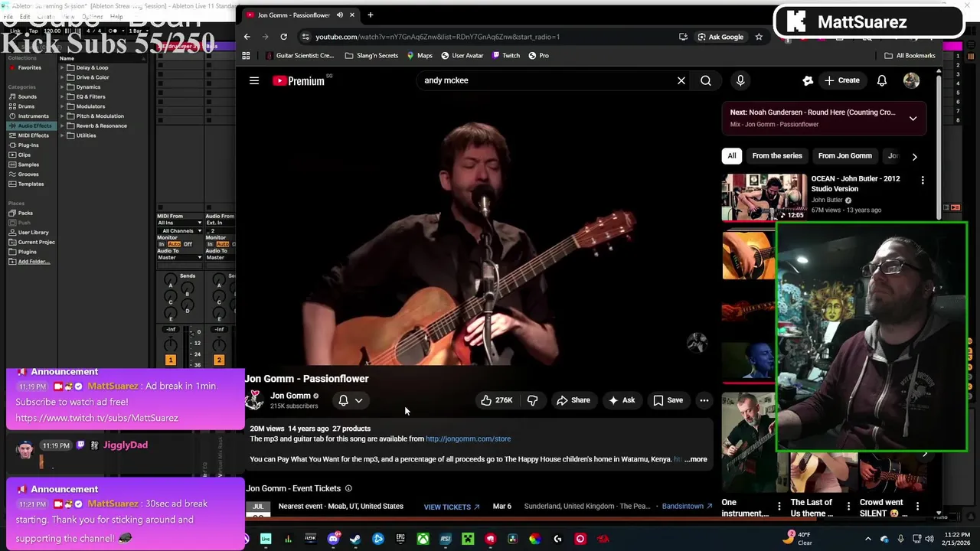The image size is (980, 551).
Task: Open a new Chrome tab
Action: [x=371, y=15]
